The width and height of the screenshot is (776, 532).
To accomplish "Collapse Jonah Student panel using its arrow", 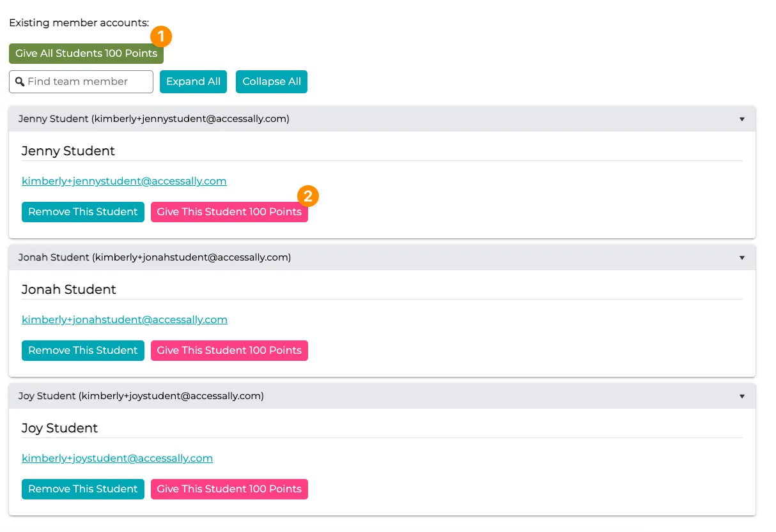I will tap(741, 258).
